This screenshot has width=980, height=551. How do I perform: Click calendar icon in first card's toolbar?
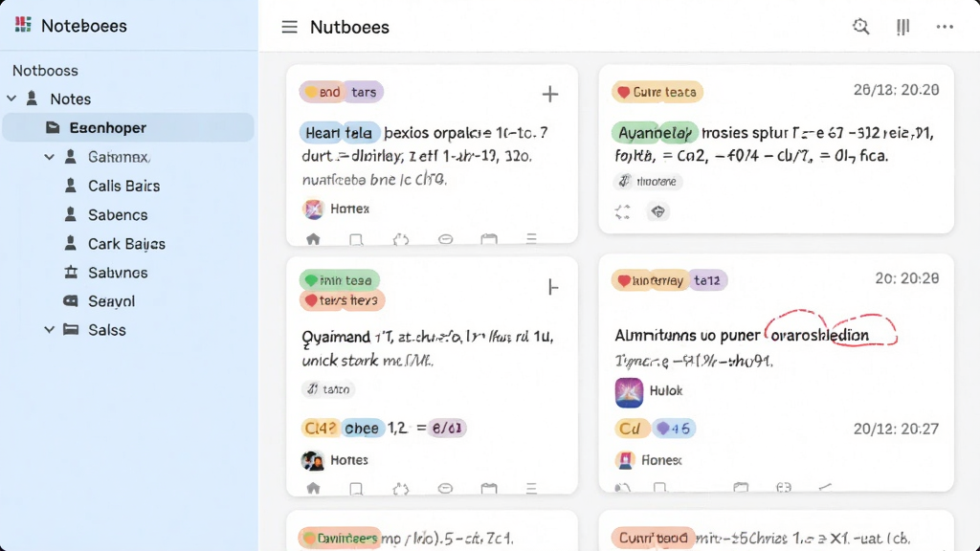pyautogui.click(x=489, y=239)
